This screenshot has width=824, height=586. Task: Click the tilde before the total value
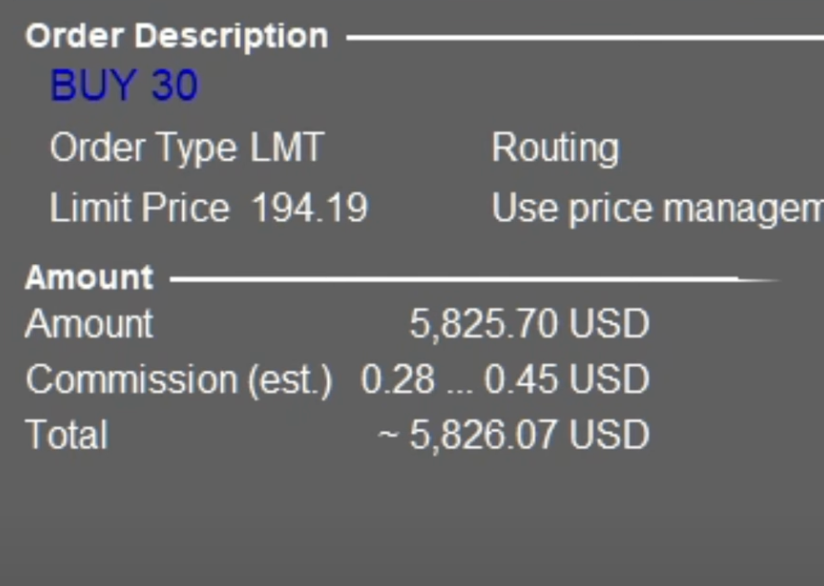389,436
